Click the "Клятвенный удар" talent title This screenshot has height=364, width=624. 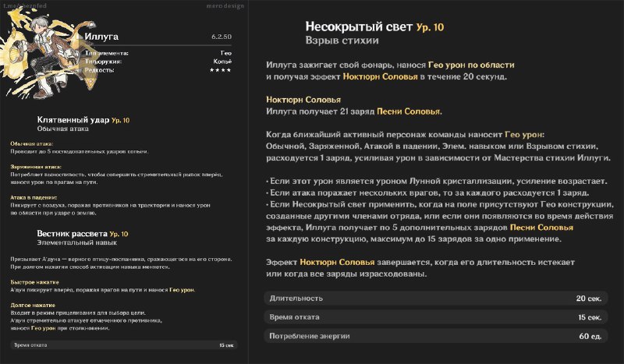(x=73, y=120)
